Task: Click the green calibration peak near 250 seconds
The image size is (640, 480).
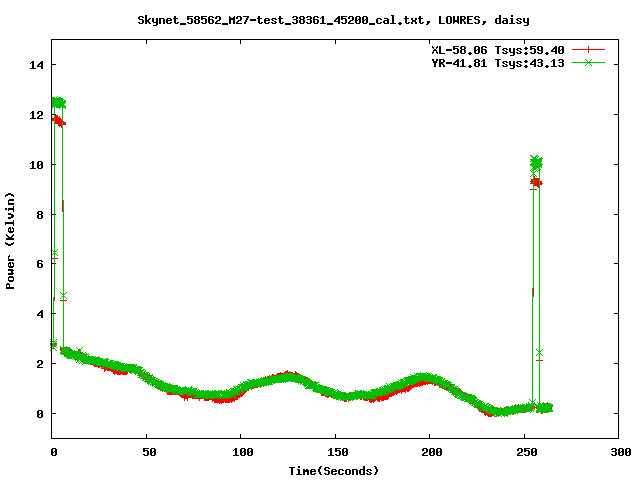Action: pyautogui.click(x=536, y=161)
